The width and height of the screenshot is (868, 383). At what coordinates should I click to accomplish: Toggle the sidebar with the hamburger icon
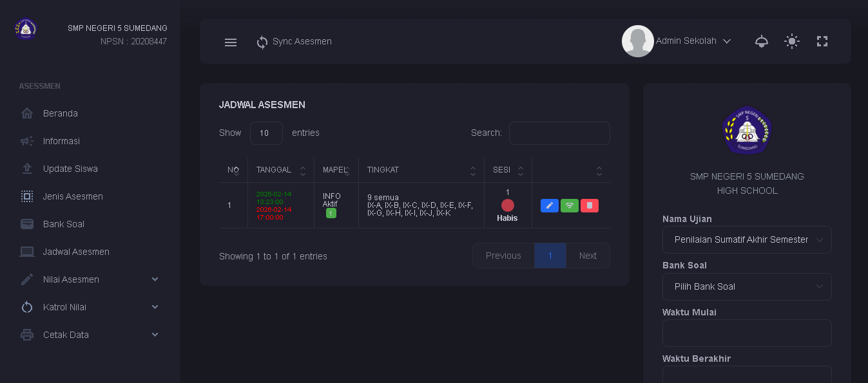tap(231, 42)
